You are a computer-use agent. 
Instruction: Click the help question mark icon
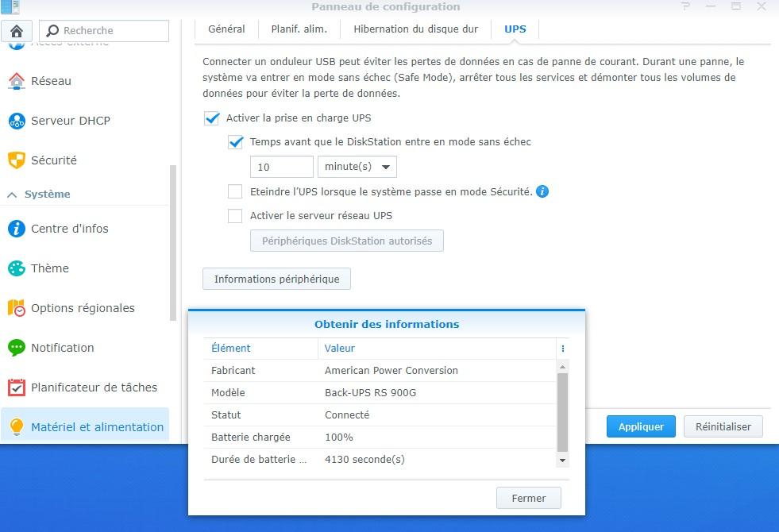tap(685, 6)
